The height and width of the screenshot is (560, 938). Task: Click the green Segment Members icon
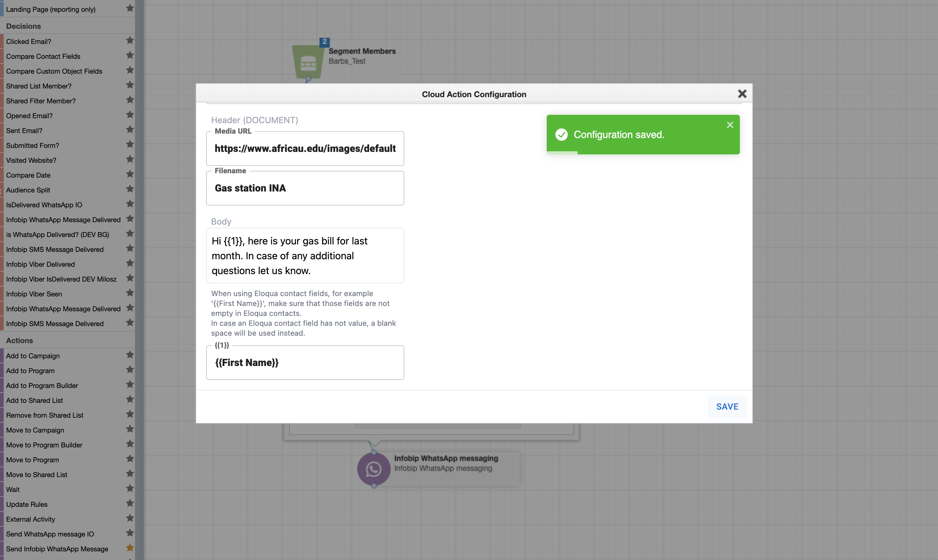click(308, 62)
